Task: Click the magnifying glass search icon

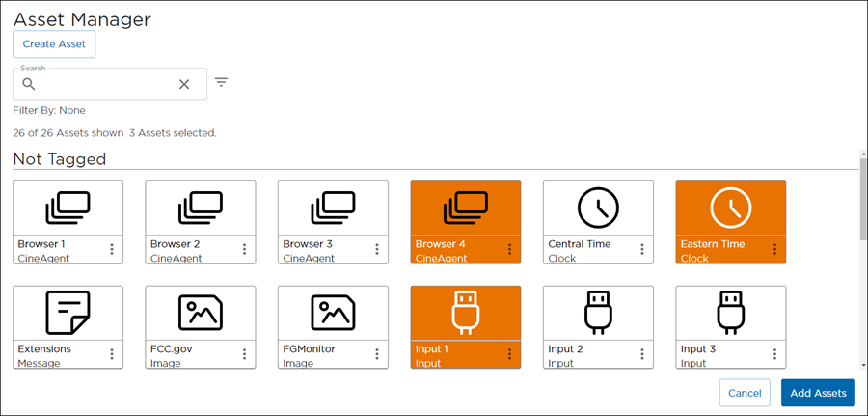Action: pyautogui.click(x=29, y=85)
